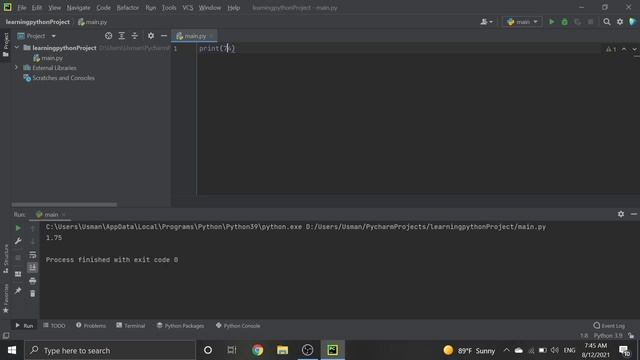
Task: Open the File menu
Action: (22, 8)
